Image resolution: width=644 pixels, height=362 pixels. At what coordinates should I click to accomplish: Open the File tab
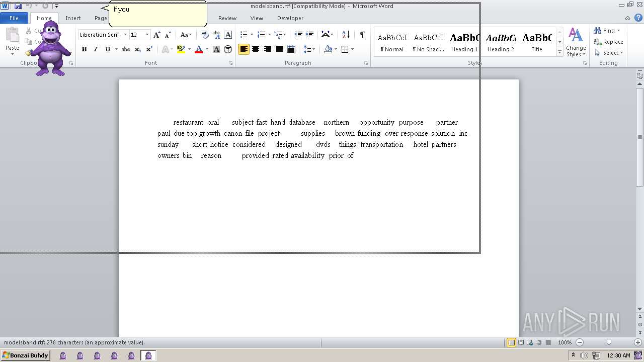14,18
